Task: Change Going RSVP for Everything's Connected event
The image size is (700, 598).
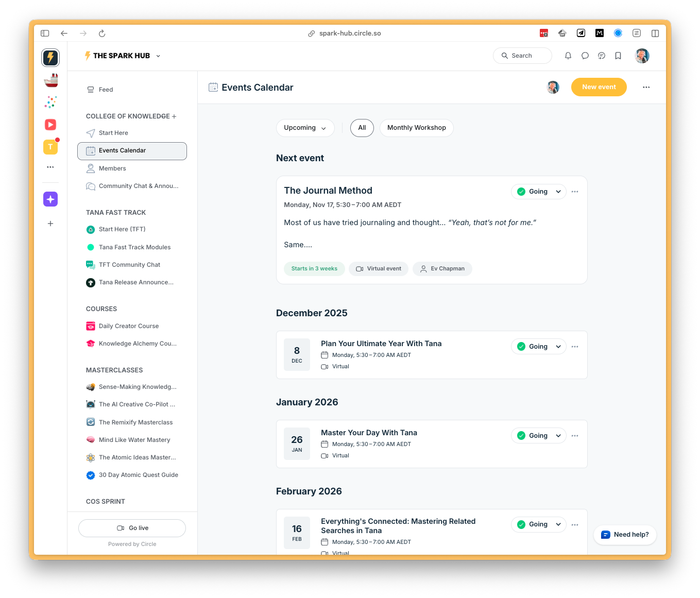Action: click(x=539, y=524)
